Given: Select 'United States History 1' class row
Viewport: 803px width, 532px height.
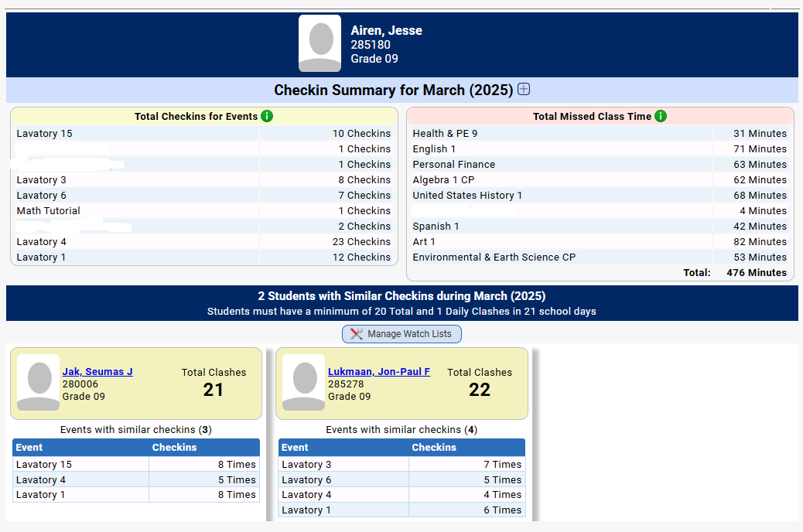Looking at the screenshot, I should click(600, 195).
